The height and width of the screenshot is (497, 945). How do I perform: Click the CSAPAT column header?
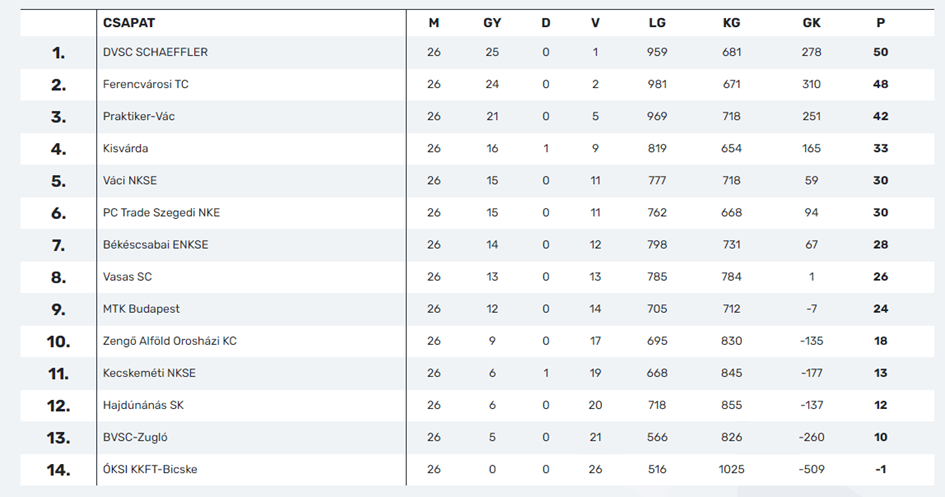[129, 22]
